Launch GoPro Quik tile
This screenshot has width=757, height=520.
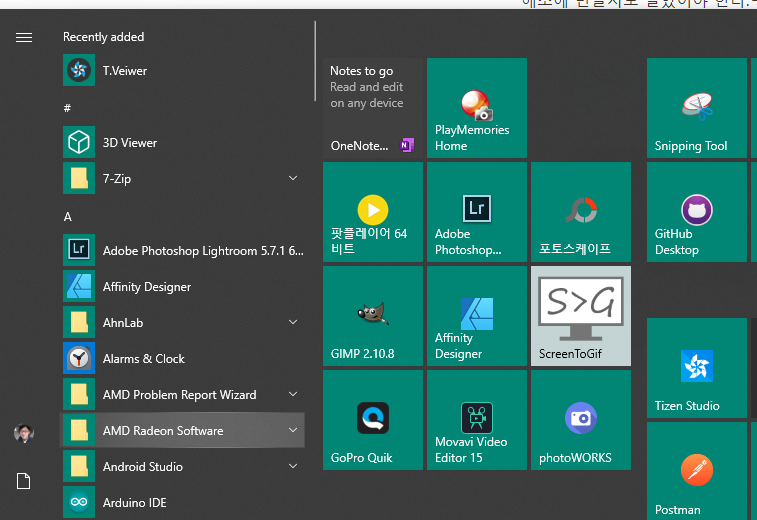click(x=373, y=420)
